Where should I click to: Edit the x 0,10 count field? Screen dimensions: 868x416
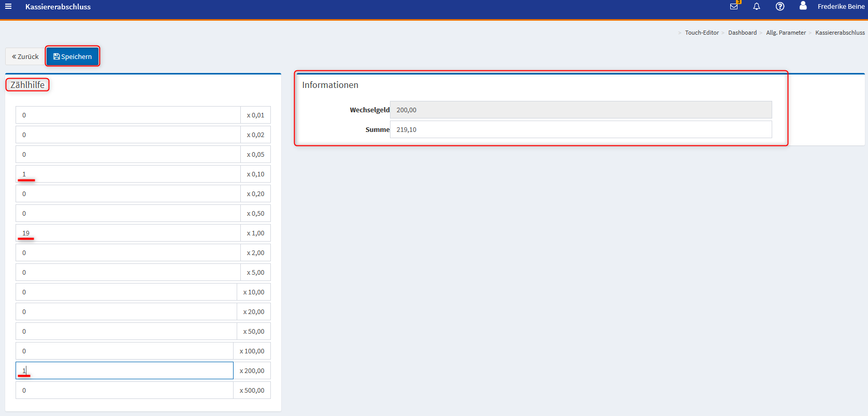click(x=127, y=174)
